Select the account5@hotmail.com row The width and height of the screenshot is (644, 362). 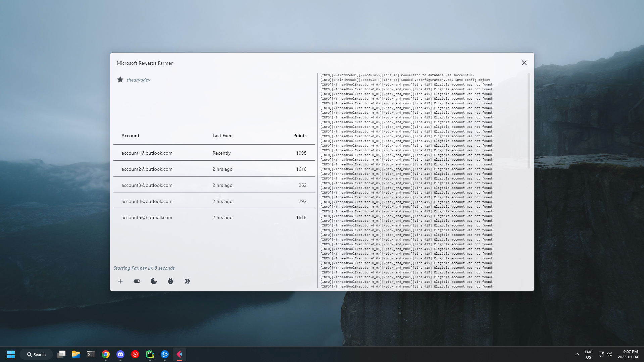click(x=214, y=217)
